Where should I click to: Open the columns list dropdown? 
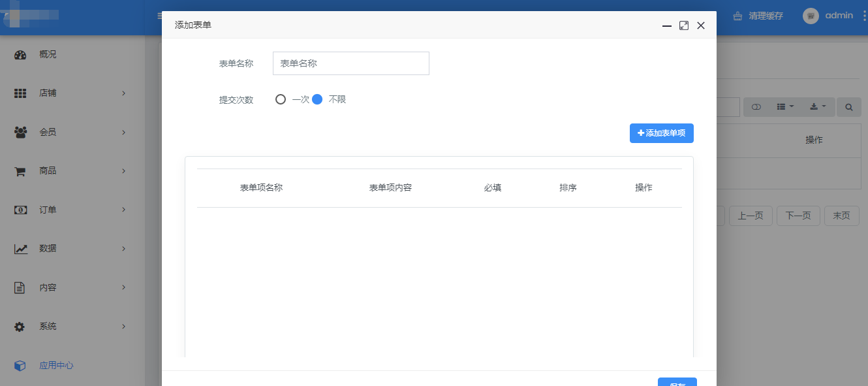click(x=785, y=107)
